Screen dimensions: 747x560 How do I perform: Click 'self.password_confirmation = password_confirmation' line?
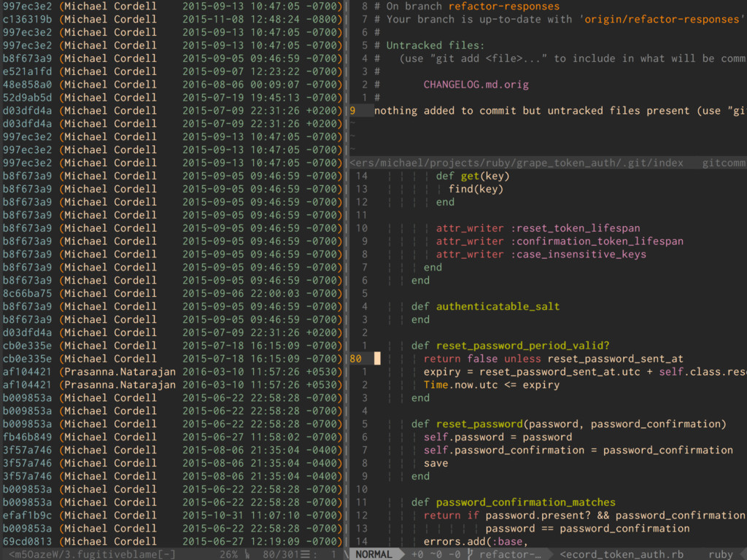pyautogui.click(x=578, y=450)
